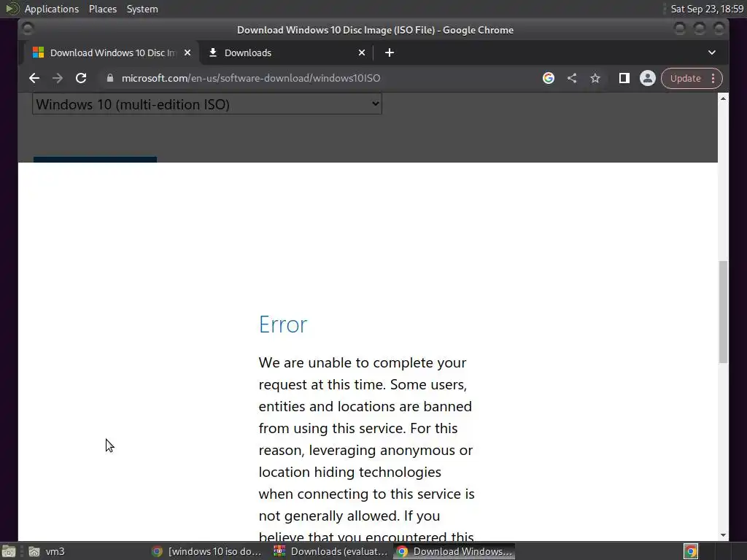Screen dimensions: 747x560
Task: Click the page scrollbar thumb
Action: click(x=723, y=312)
